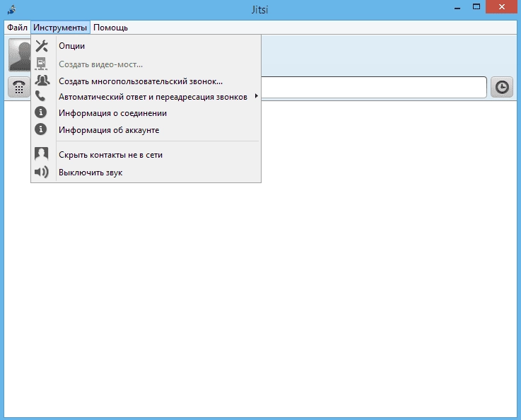521x420 pixels.
Task: Open Информация о соединении
Action: point(146,113)
